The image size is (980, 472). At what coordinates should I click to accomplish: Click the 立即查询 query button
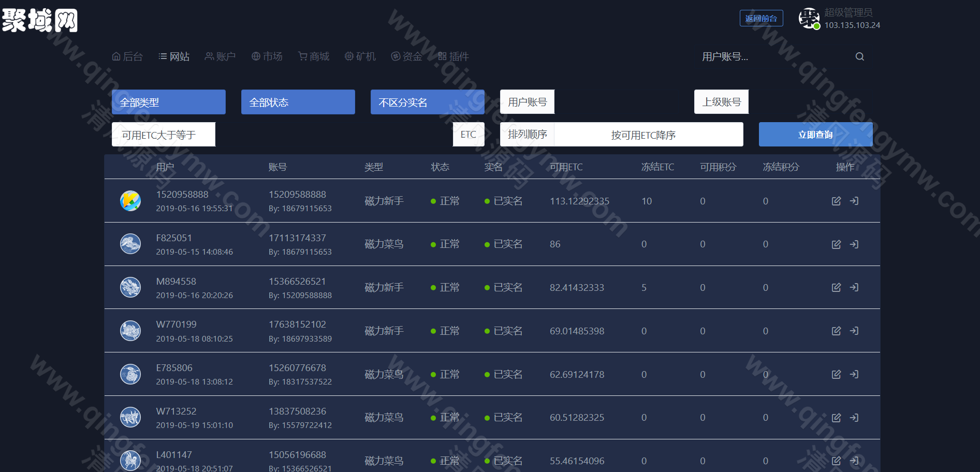pos(815,134)
